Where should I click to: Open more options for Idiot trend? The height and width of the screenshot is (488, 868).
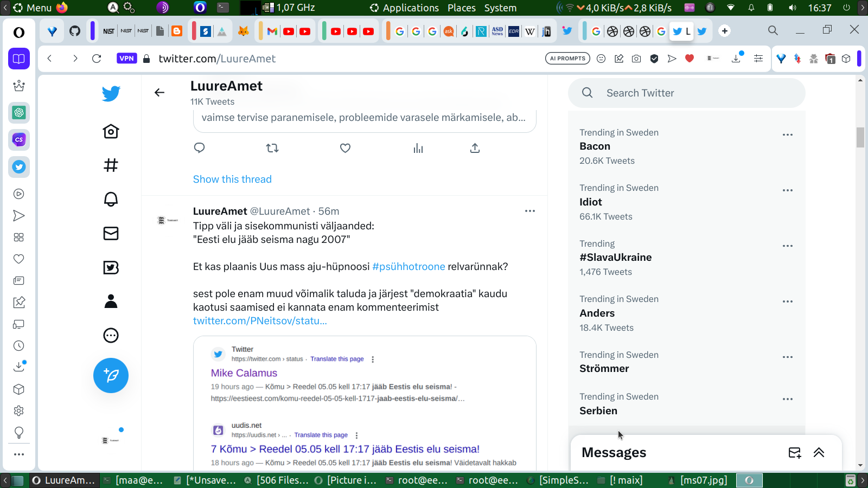(x=788, y=190)
